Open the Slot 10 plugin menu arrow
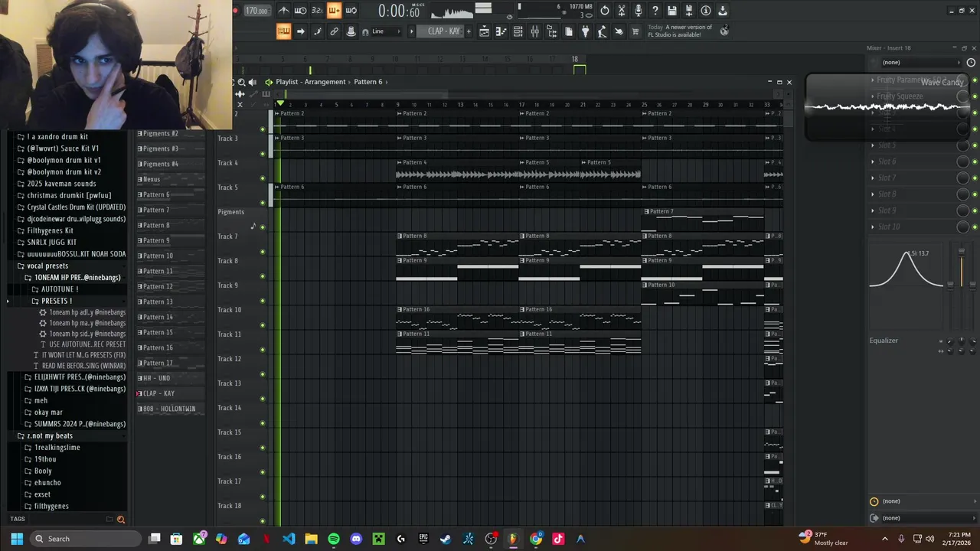The image size is (980, 551). pyautogui.click(x=873, y=227)
